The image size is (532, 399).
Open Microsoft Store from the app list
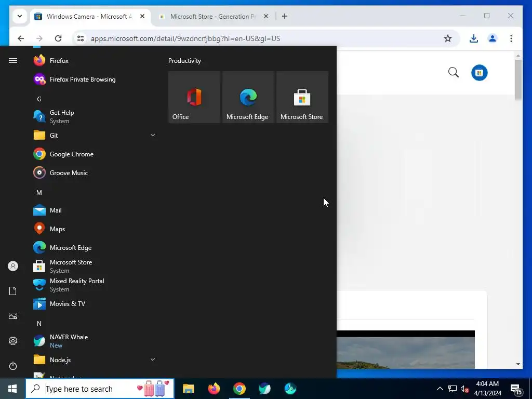(95, 267)
